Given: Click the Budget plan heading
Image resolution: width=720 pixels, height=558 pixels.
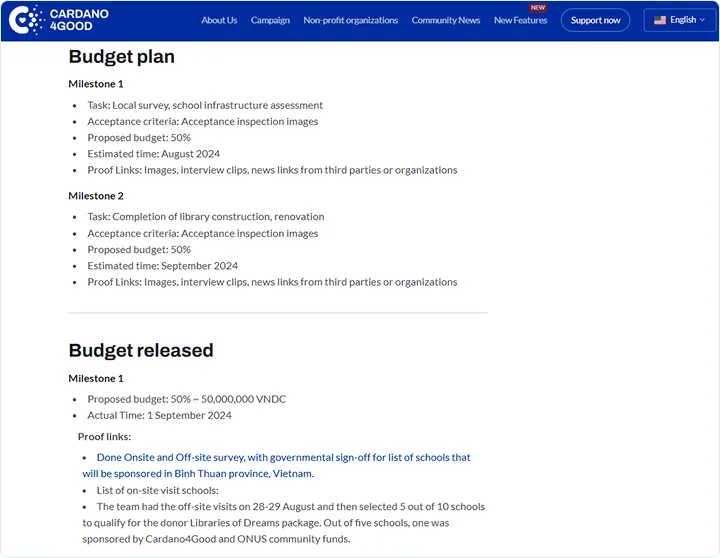Looking at the screenshot, I should 121,57.
